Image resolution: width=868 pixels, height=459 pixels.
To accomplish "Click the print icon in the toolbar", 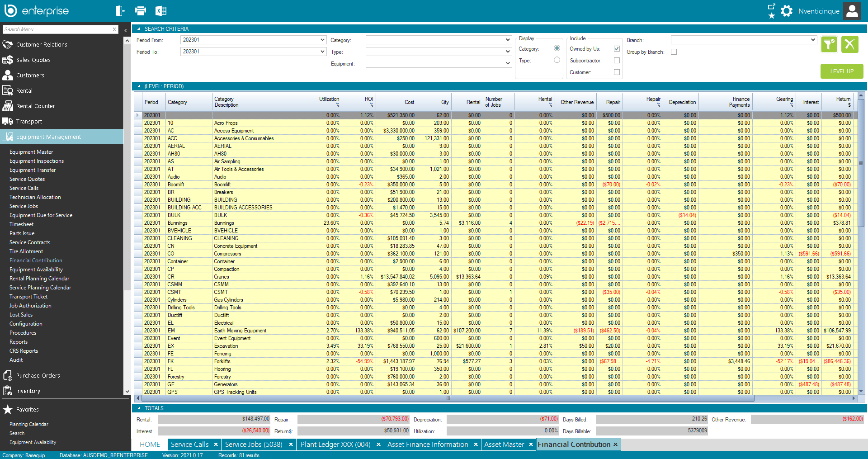I will point(141,10).
